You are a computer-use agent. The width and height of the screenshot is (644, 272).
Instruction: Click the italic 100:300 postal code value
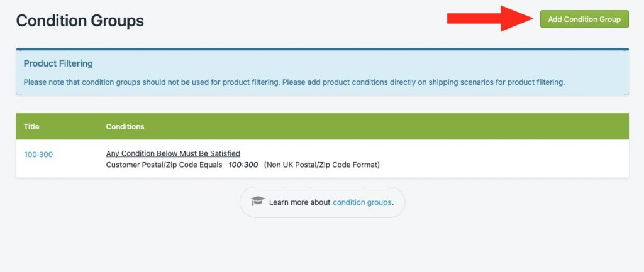(x=243, y=165)
